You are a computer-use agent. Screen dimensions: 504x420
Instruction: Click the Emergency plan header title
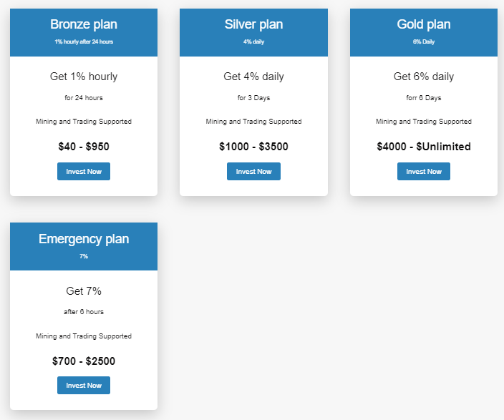(84, 239)
